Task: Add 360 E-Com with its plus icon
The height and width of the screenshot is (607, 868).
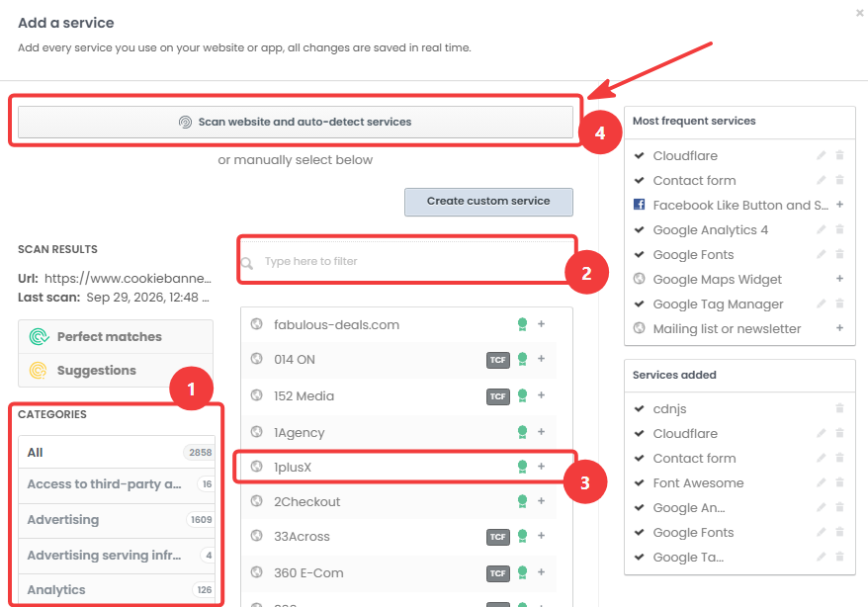Action: pyautogui.click(x=542, y=572)
